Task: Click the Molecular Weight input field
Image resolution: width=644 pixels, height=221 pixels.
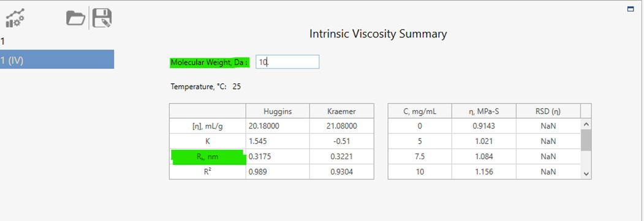Action: 287,62
